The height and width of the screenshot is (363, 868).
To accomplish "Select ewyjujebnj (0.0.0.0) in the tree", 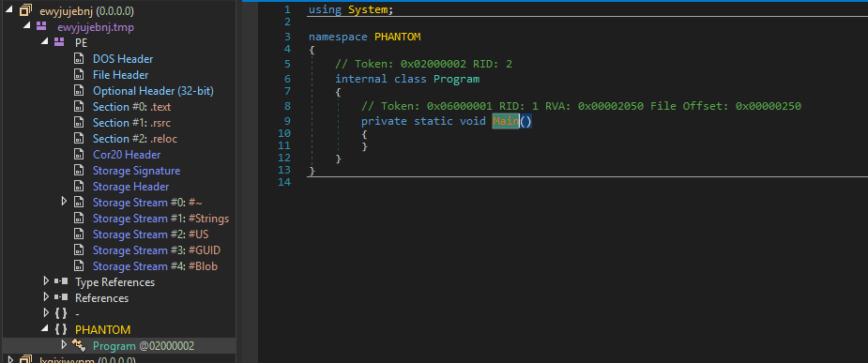I will [86, 10].
